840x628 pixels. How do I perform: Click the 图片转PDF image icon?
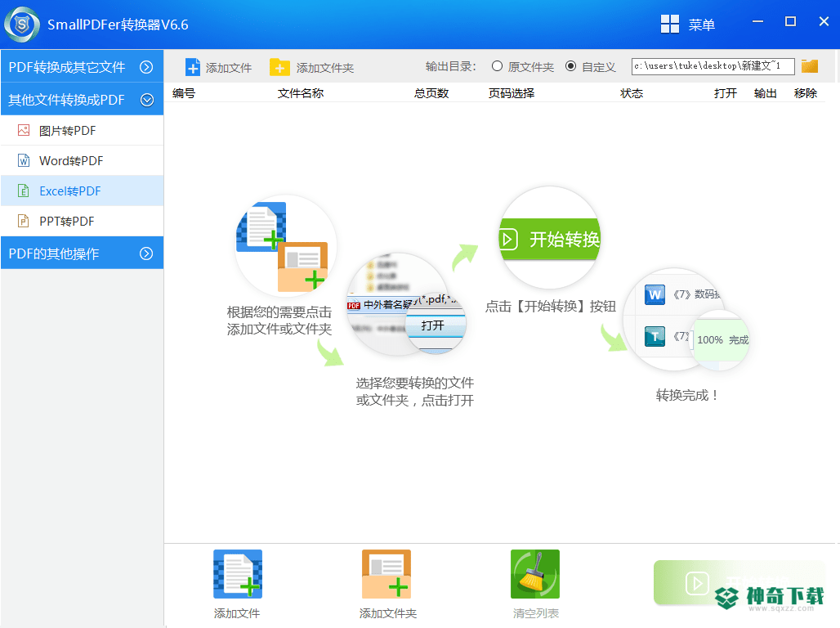click(x=24, y=130)
